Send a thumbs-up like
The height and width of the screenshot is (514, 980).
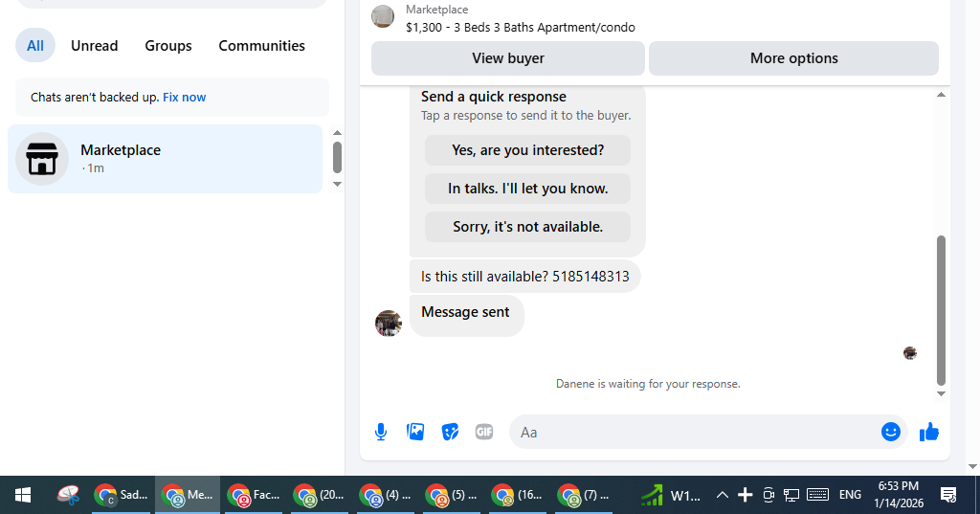[x=929, y=432]
